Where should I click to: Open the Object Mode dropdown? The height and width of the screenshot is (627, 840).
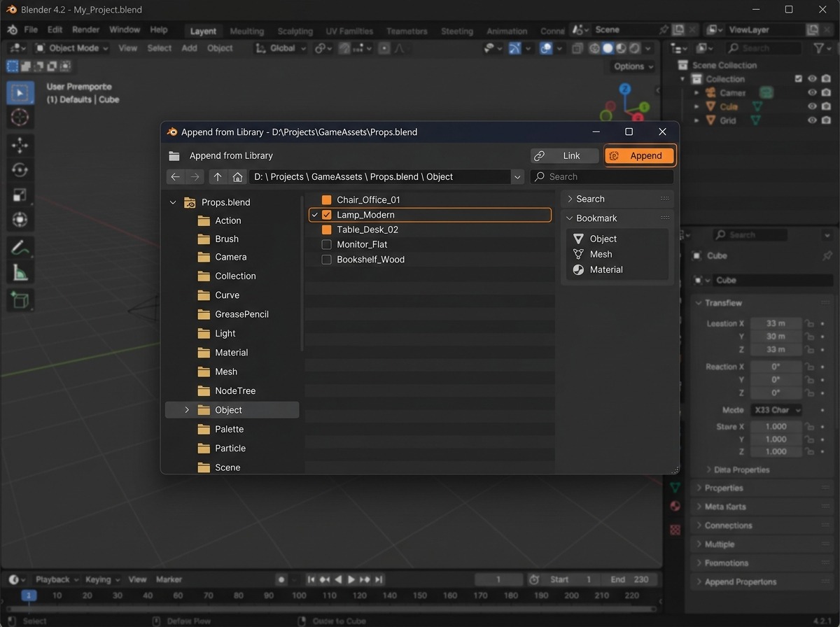(x=72, y=48)
